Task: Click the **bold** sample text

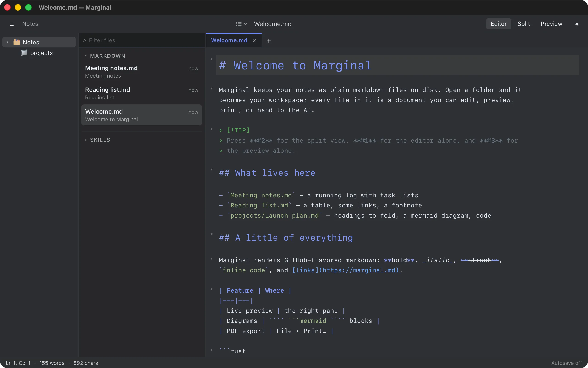Action: [x=399, y=260]
